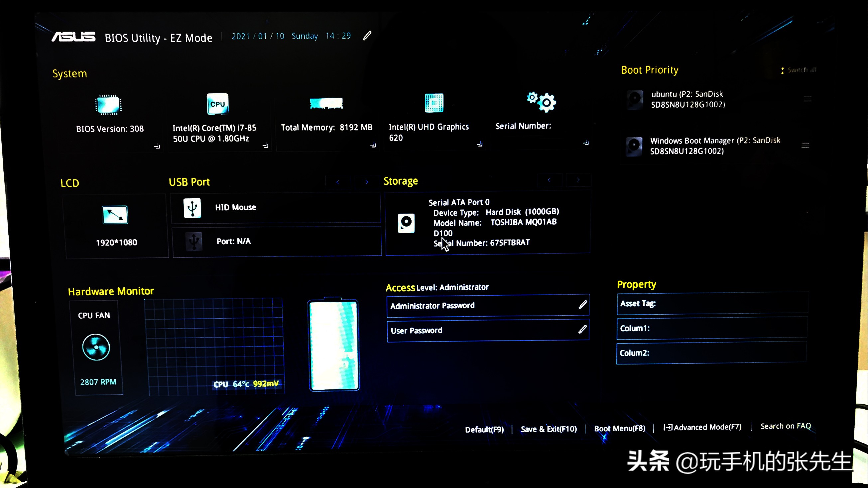Select Default F9 reset option
Screen dimensions: 868x488
pyautogui.click(x=484, y=428)
